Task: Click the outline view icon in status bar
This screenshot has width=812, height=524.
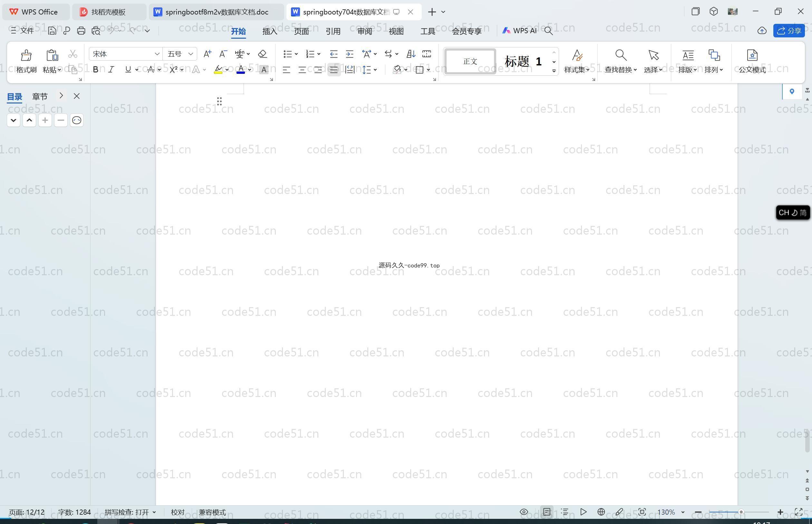Action: tap(565, 512)
